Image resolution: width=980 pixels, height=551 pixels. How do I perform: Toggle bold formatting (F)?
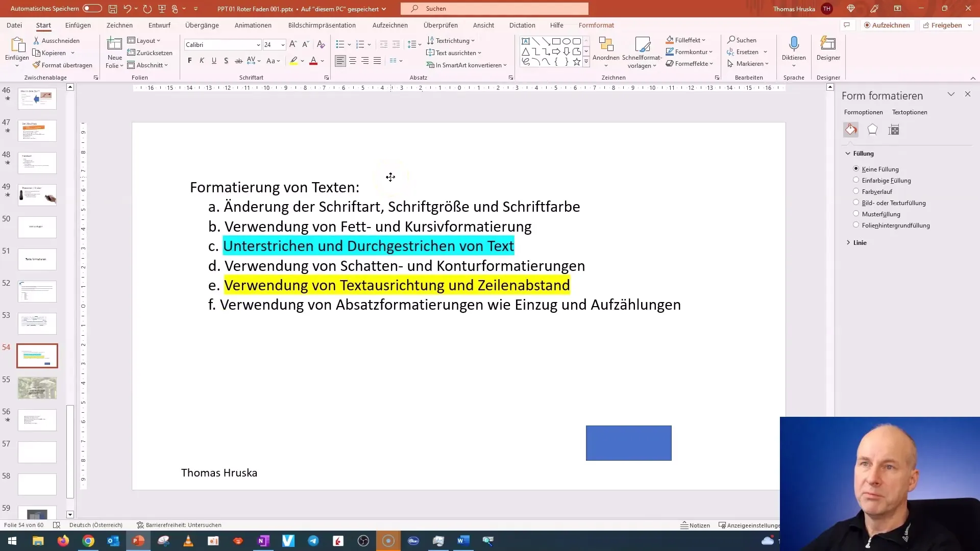coord(190,61)
